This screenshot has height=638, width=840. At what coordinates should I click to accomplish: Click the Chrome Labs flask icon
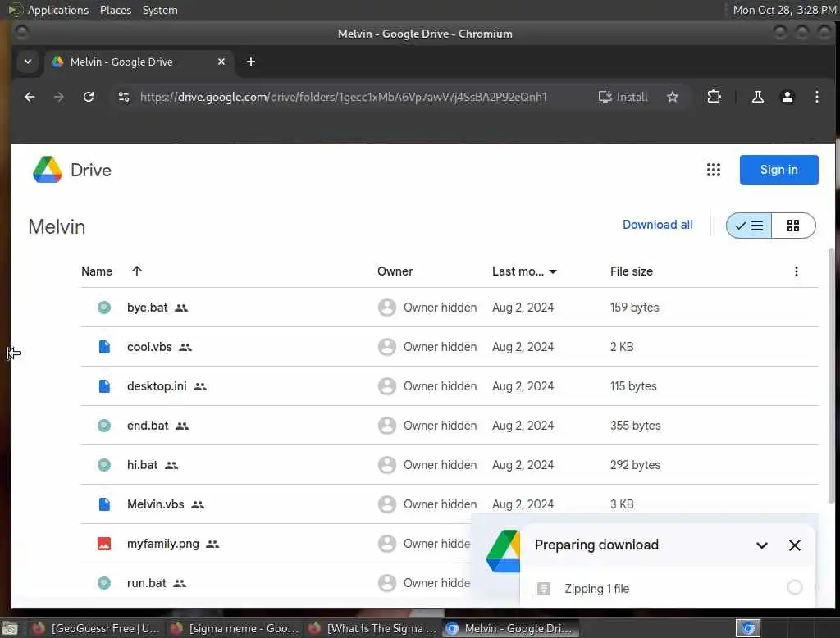(x=757, y=97)
